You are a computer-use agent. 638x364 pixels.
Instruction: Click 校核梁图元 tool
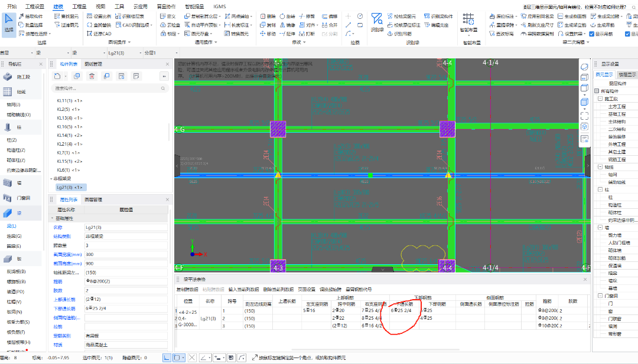402,17
